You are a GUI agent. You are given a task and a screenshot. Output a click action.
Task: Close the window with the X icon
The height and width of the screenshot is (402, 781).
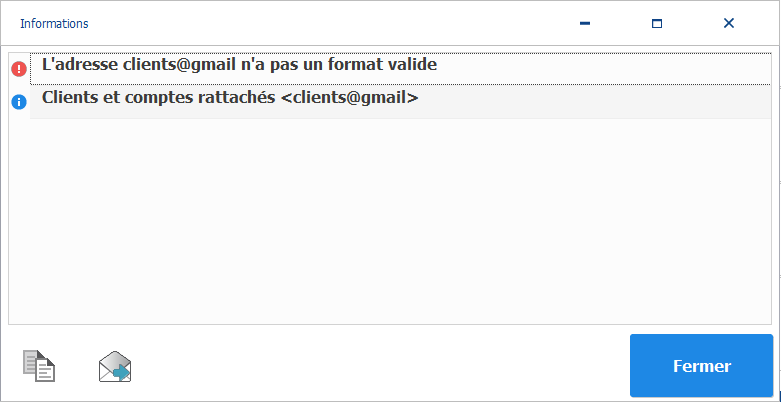click(x=729, y=23)
